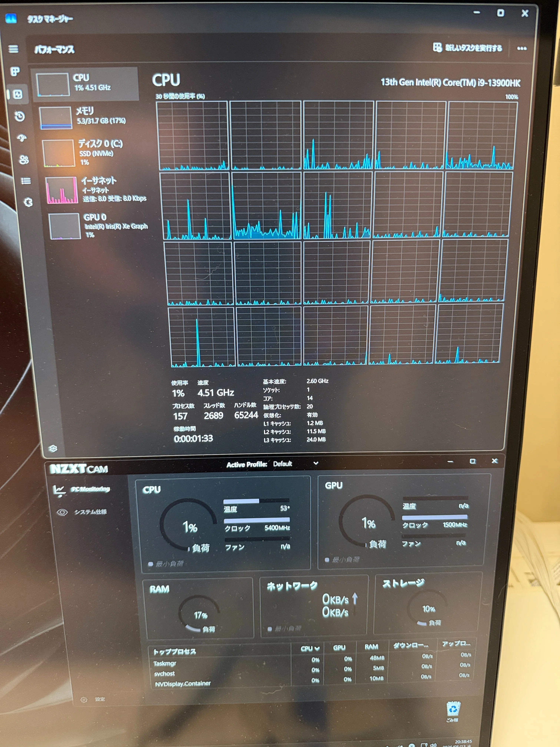The height and width of the screenshot is (747, 560).
Task: Open システム仕様 in NZXT CAM sidebar
Action: (82, 512)
